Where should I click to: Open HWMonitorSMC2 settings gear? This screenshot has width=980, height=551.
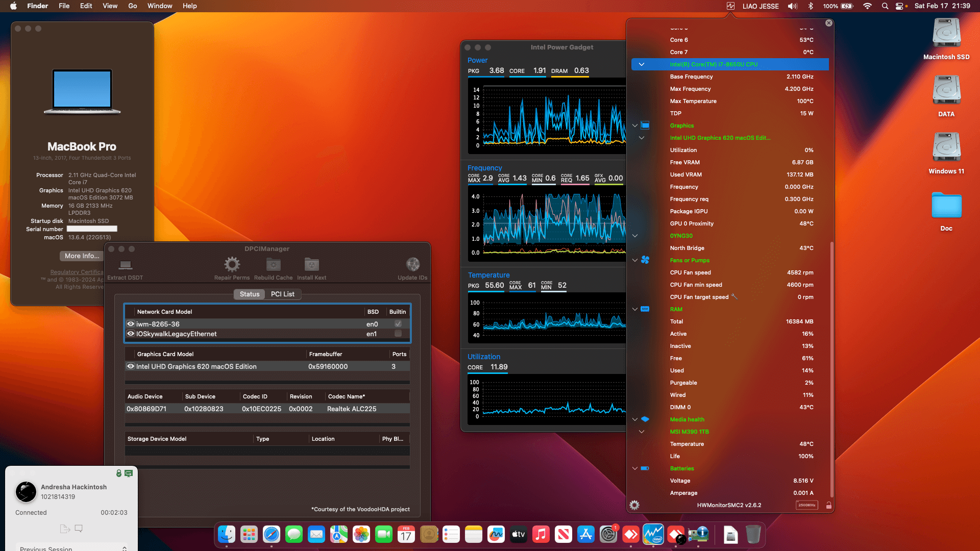[634, 505]
